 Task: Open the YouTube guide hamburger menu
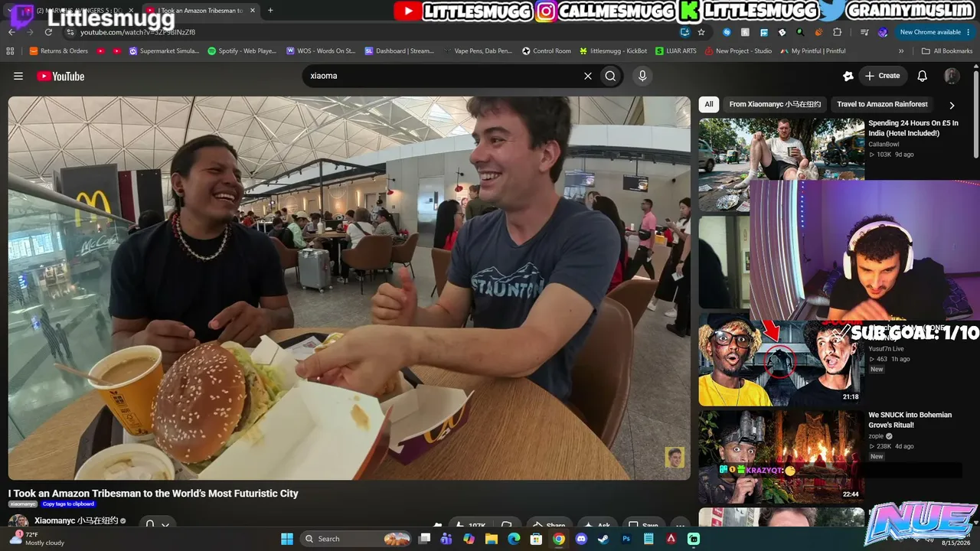click(18, 76)
